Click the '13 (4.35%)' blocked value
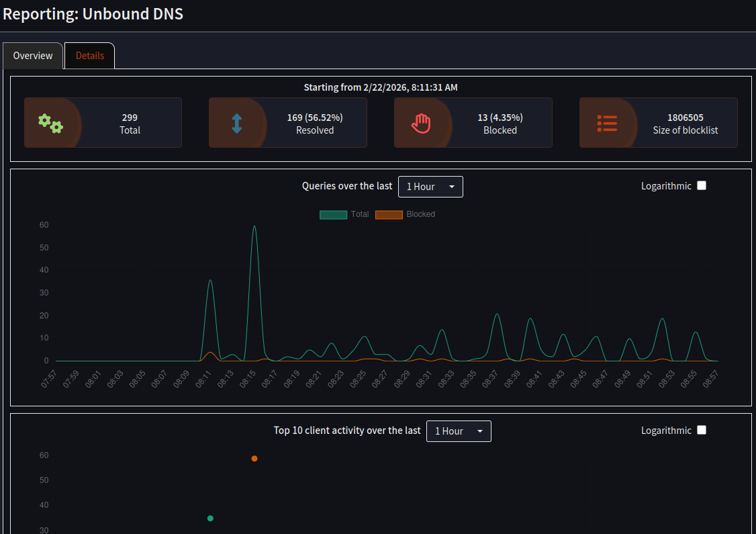756x534 pixels. pyautogui.click(x=500, y=118)
